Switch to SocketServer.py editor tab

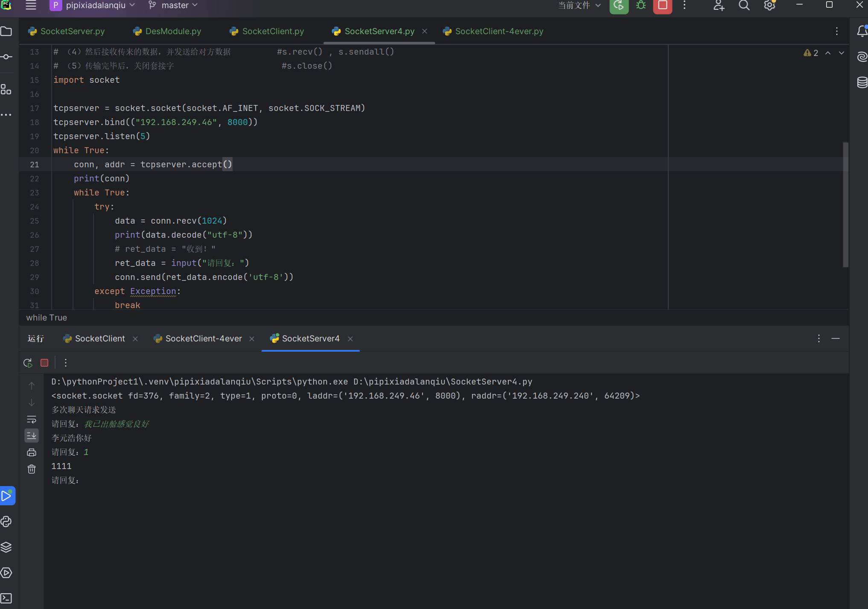click(x=67, y=31)
